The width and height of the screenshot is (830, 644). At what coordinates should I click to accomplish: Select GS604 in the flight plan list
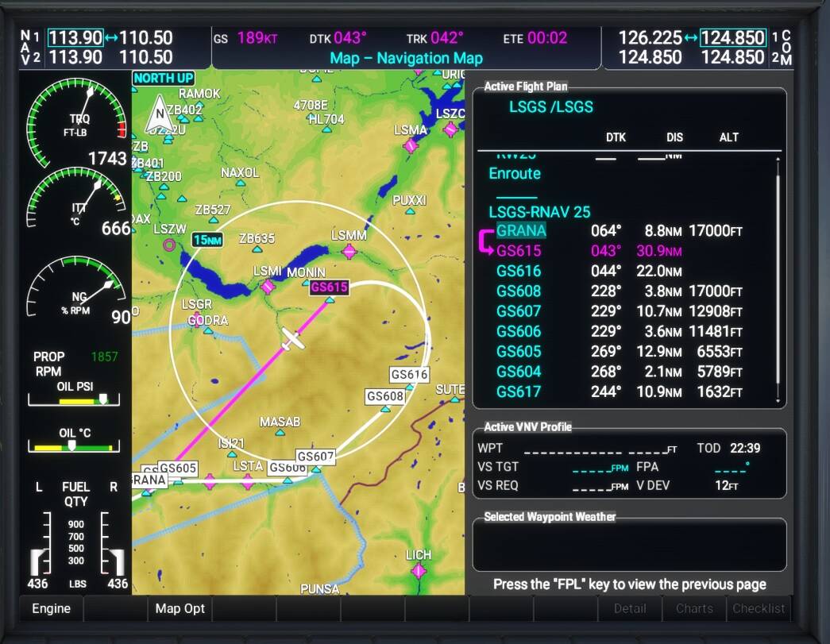click(x=620, y=372)
